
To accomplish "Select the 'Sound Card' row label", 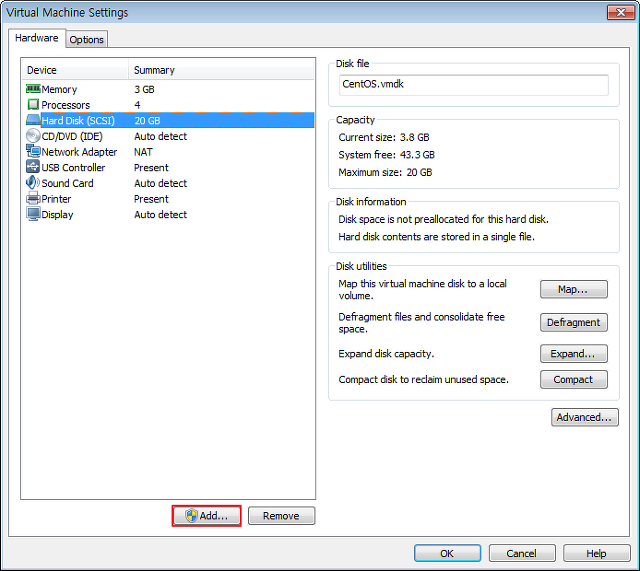I will tap(67, 183).
